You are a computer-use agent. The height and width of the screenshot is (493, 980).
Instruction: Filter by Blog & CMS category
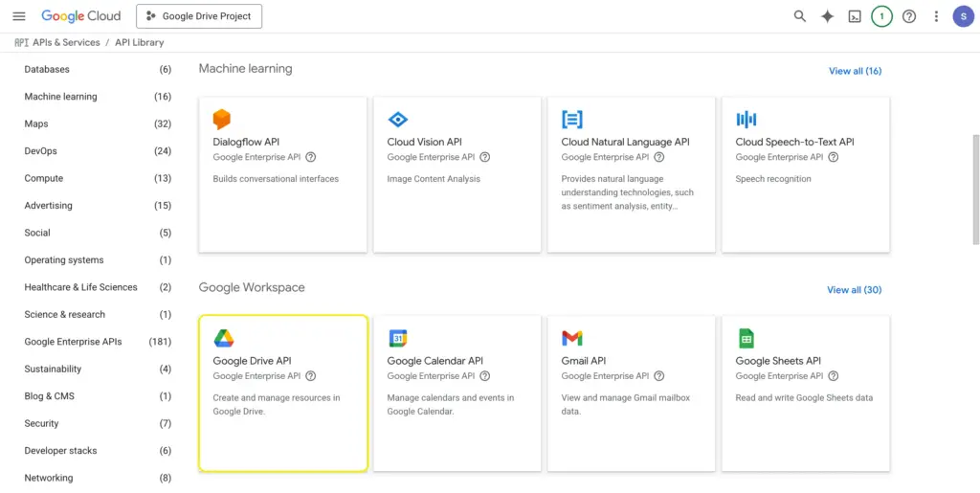click(98, 396)
